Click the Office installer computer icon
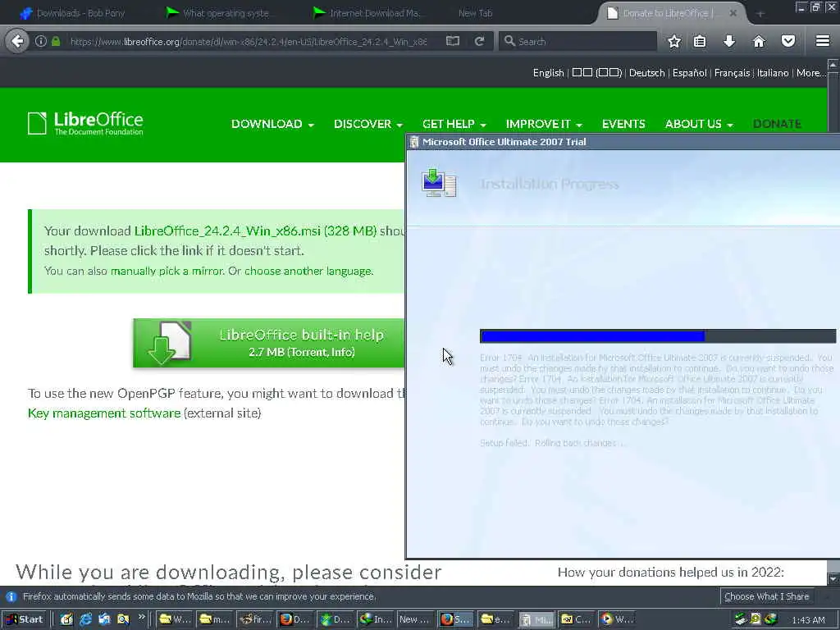The image size is (840, 630). click(439, 183)
